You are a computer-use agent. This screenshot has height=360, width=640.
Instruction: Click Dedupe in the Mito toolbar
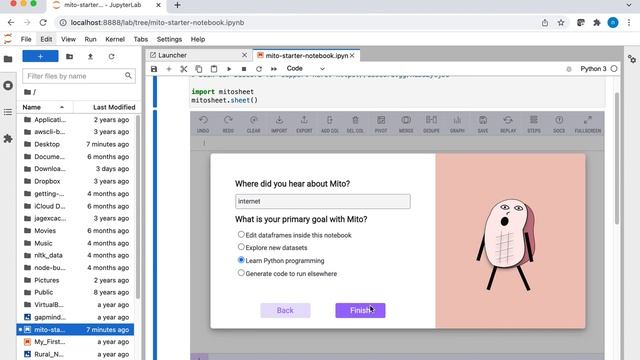[431, 124]
